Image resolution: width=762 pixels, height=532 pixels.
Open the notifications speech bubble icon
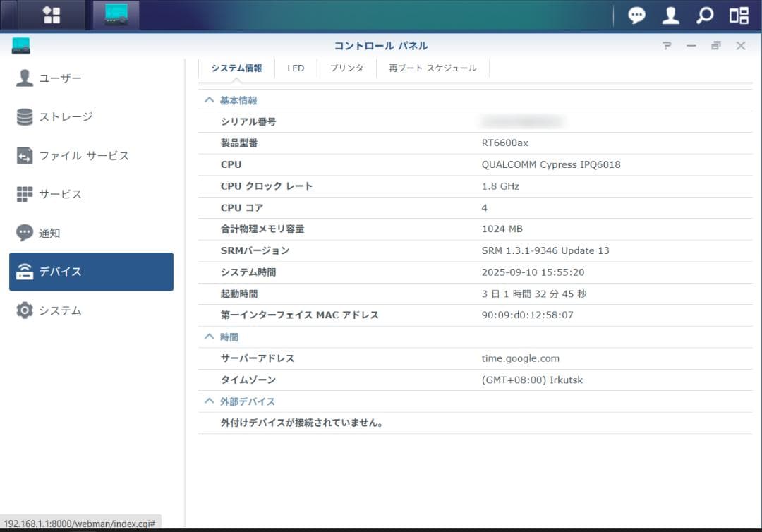click(636, 15)
